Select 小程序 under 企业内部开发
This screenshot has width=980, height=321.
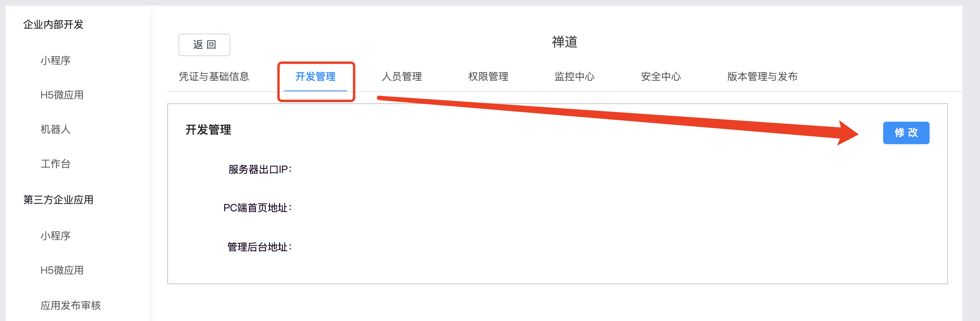click(56, 60)
